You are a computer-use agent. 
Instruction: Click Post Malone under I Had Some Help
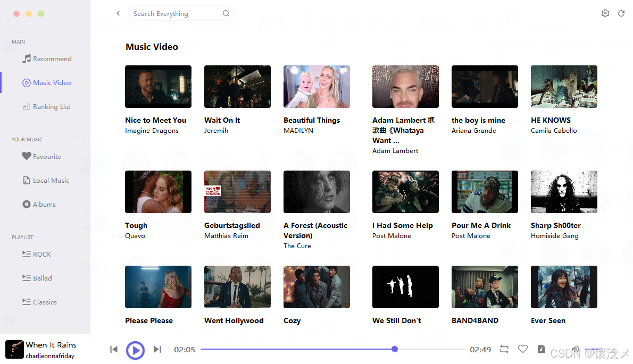[x=392, y=236]
